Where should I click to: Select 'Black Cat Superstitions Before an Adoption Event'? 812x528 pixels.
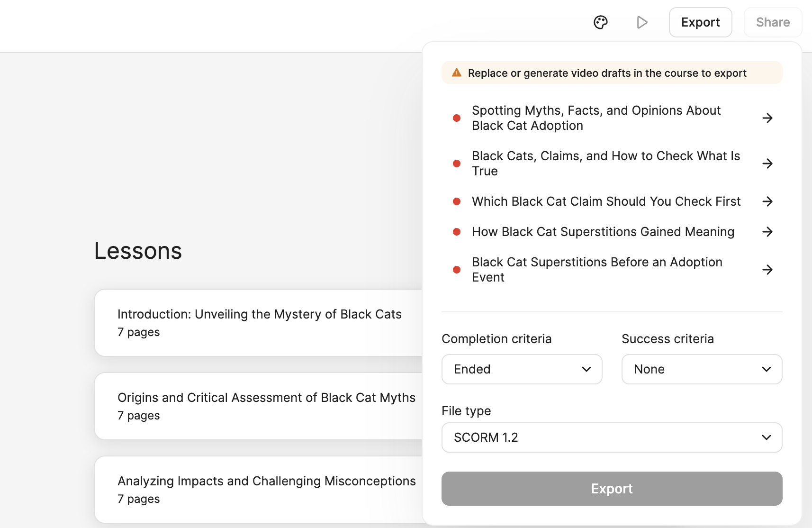coord(597,270)
